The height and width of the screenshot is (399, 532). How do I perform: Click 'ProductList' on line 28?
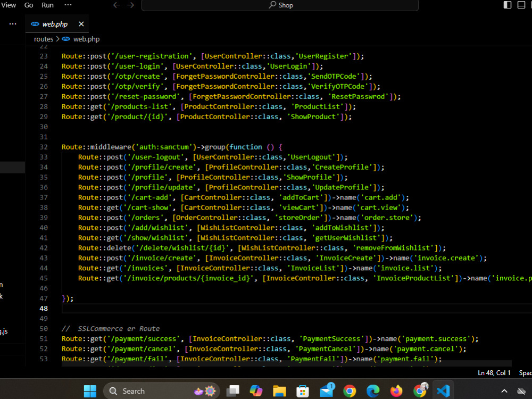[318, 107]
